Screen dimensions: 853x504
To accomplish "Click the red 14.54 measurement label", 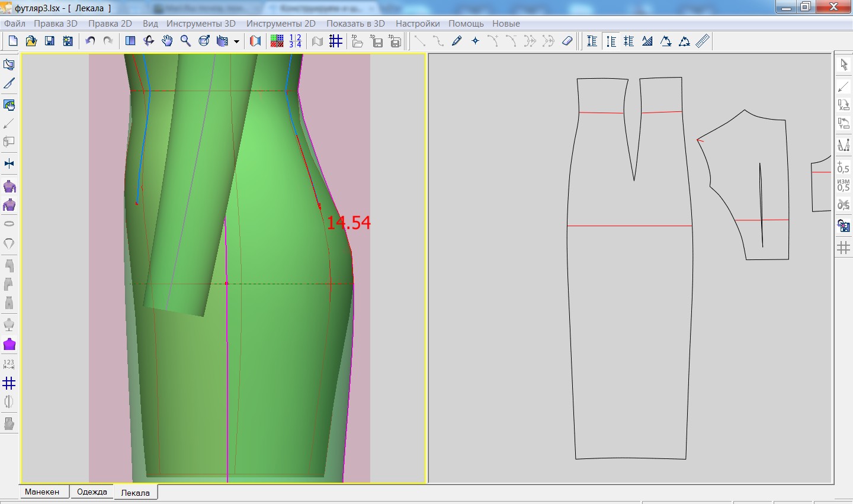I will click(x=349, y=223).
